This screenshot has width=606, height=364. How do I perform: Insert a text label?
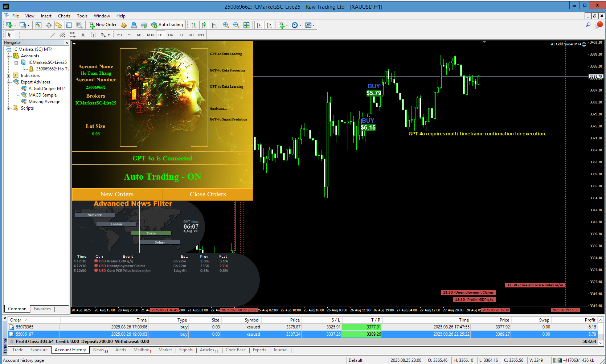tap(93, 35)
